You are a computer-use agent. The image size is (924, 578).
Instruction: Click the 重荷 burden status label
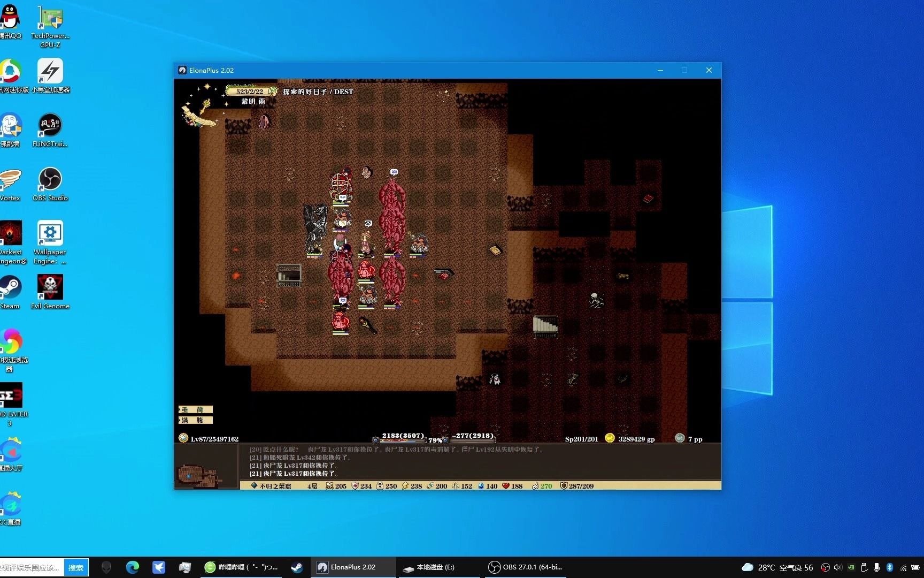[195, 409]
